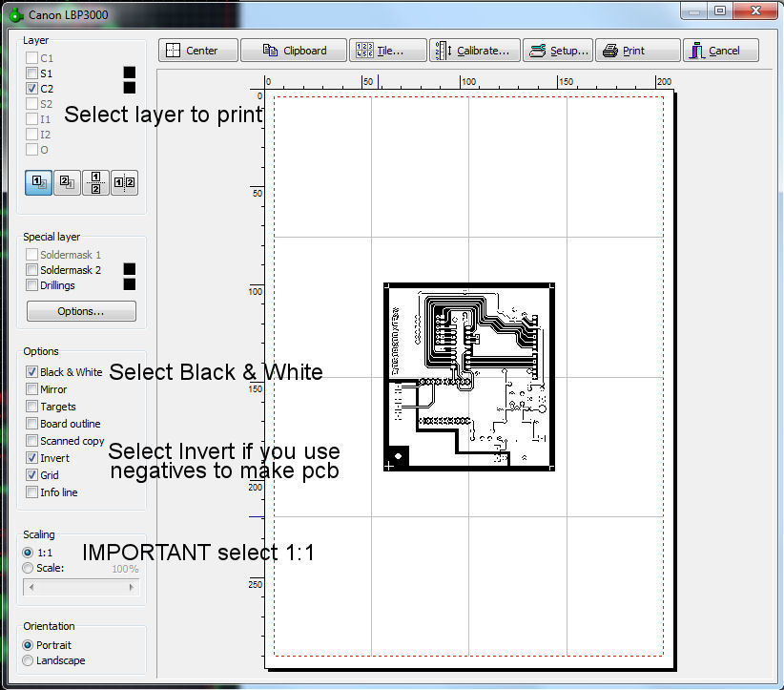784x690 pixels.
Task: Choose stacked 1 over 2 layout icon
Action: pos(95,182)
